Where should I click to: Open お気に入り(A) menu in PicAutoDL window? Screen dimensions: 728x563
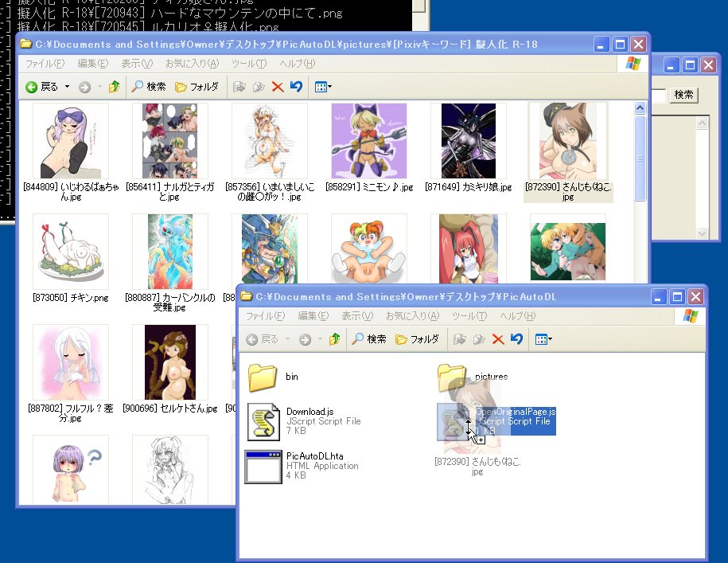point(412,316)
